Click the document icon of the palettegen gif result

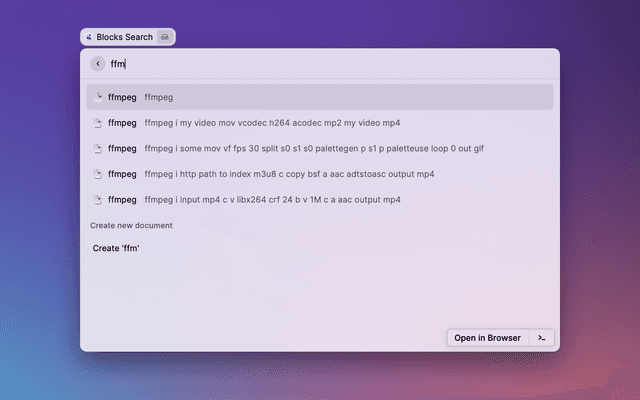tap(98, 148)
